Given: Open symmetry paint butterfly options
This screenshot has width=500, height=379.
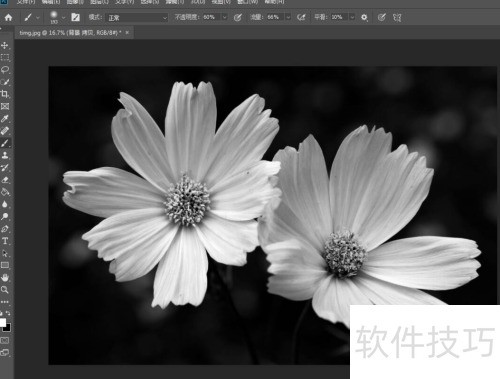Looking at the screenshot, I should 397,17.
